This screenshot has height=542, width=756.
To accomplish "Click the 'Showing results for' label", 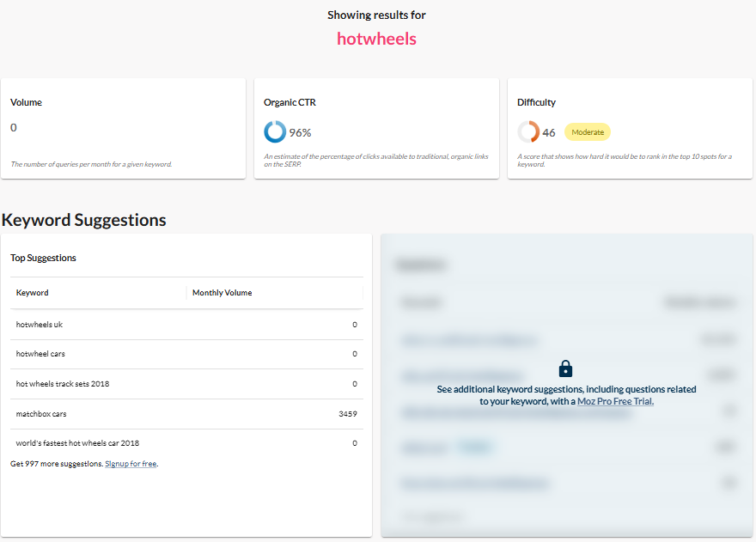I will (x=376, y=15).
